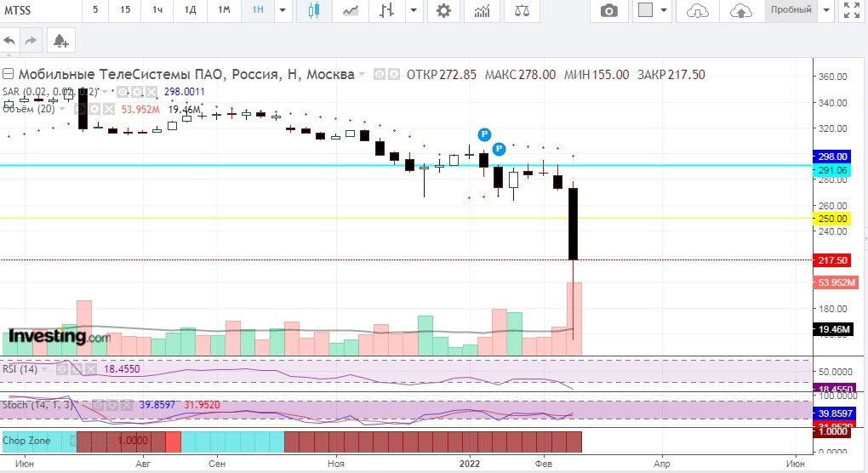
Task: Click the yellow 250.00 price level label
Action: pos(831,219)
